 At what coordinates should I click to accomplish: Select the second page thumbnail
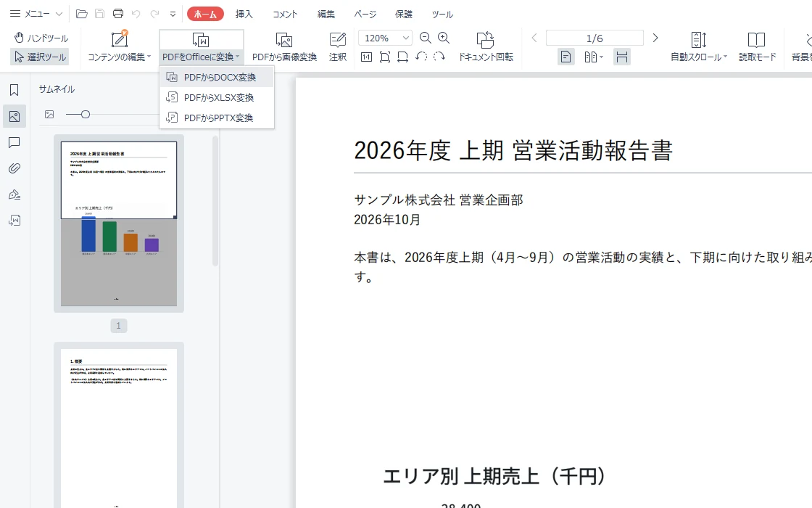[119, 425]
